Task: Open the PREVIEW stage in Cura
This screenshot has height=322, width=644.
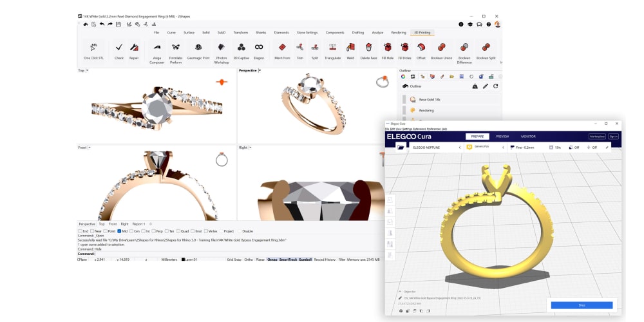Action: [x=502, y=137]
